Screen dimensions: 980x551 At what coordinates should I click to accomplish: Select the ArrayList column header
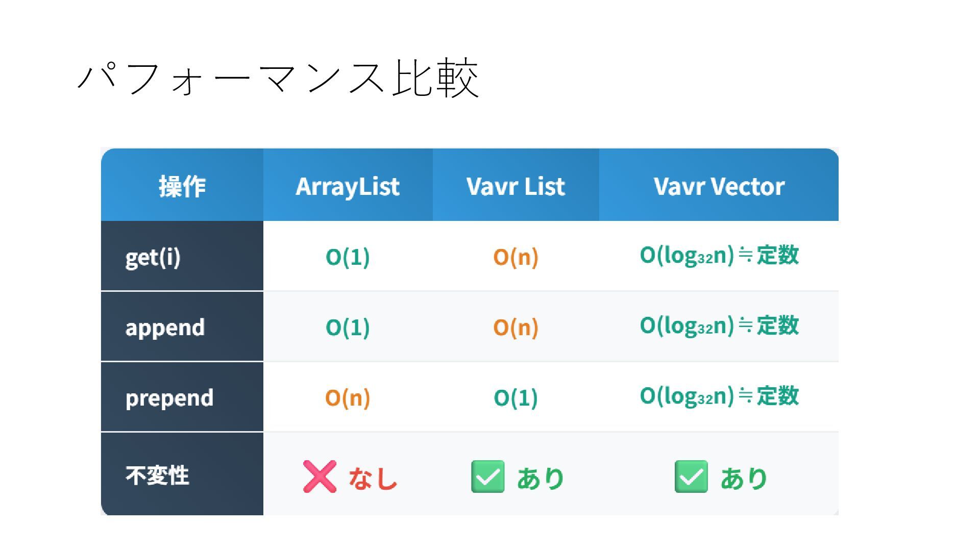[348, 186]
